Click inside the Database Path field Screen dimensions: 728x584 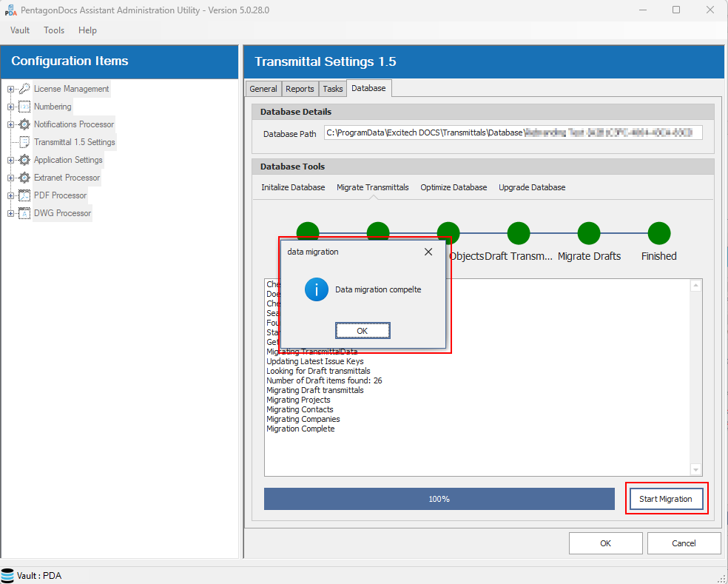tap(512, 133)
